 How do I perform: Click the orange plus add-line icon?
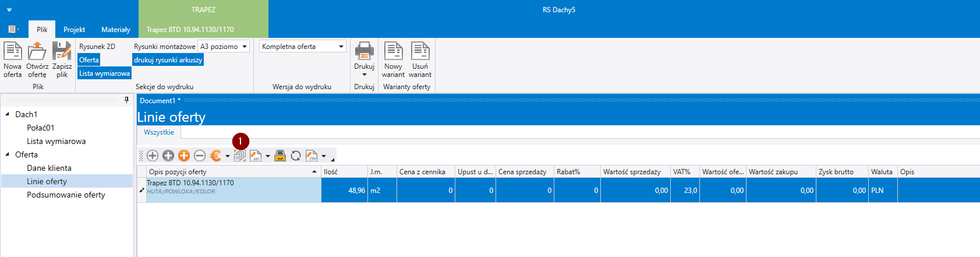click(x=184, y=156)
